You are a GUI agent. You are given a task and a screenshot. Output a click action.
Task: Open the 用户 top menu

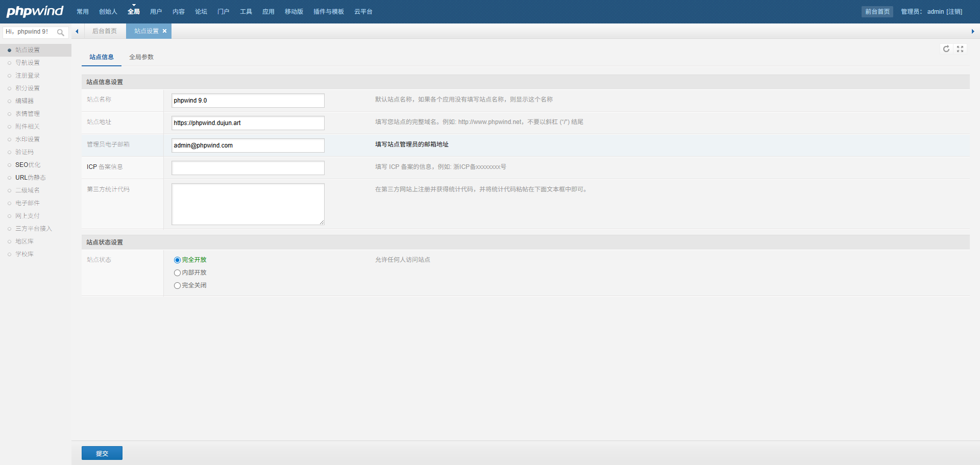click(x=156, y=12)
